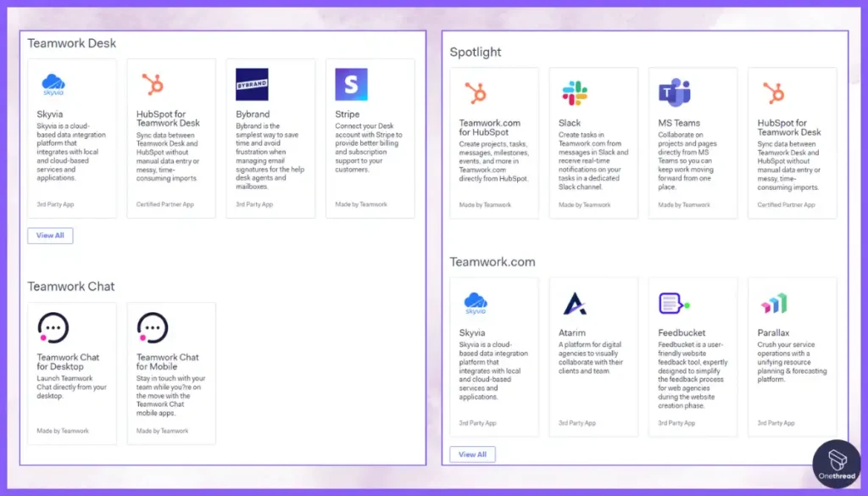Screen dimensions: 868x496
Task: Open the Feedbucket card title
Action: click(682, 332)
